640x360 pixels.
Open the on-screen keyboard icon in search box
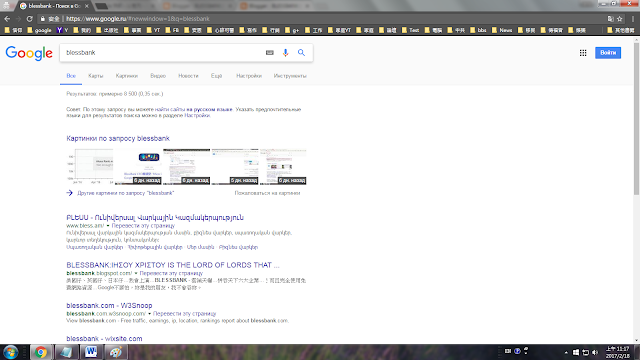coord(269,53)
